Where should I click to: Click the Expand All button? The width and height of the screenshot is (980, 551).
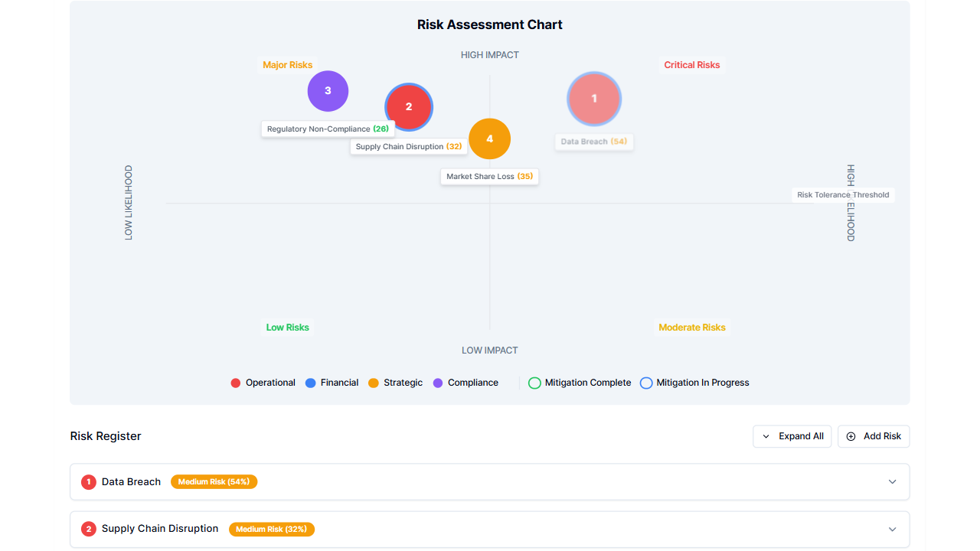pos(792,436)
